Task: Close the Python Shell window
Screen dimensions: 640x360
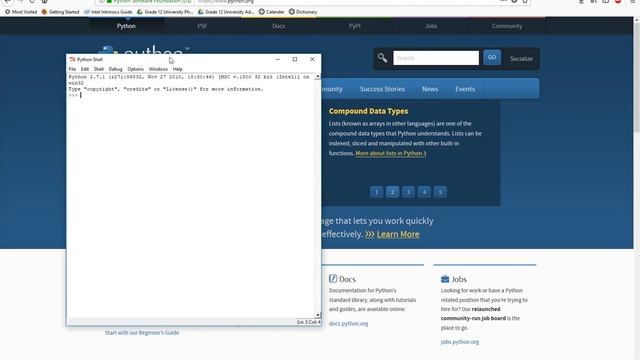Action: (x=312, y=60)
